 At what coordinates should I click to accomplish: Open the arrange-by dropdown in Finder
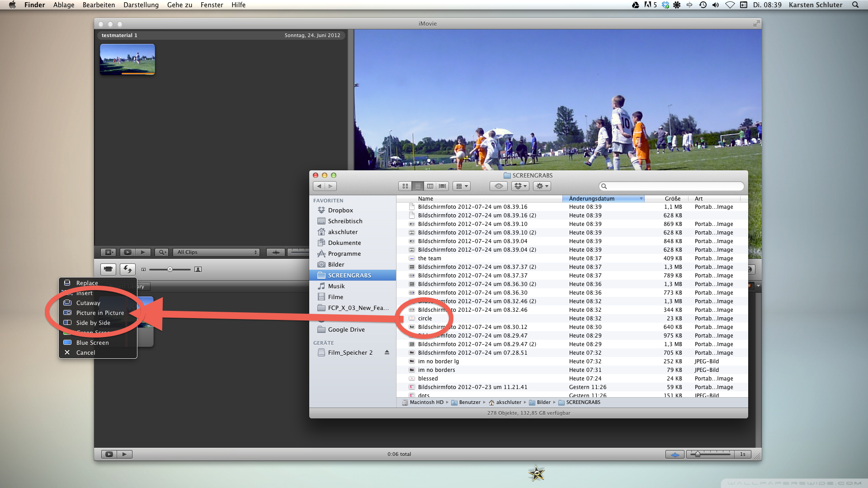pyautogui.click(x=462, y=186)
